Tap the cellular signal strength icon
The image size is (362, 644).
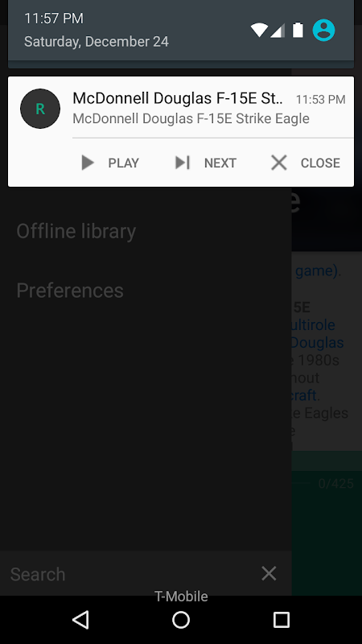click(278, 31)
